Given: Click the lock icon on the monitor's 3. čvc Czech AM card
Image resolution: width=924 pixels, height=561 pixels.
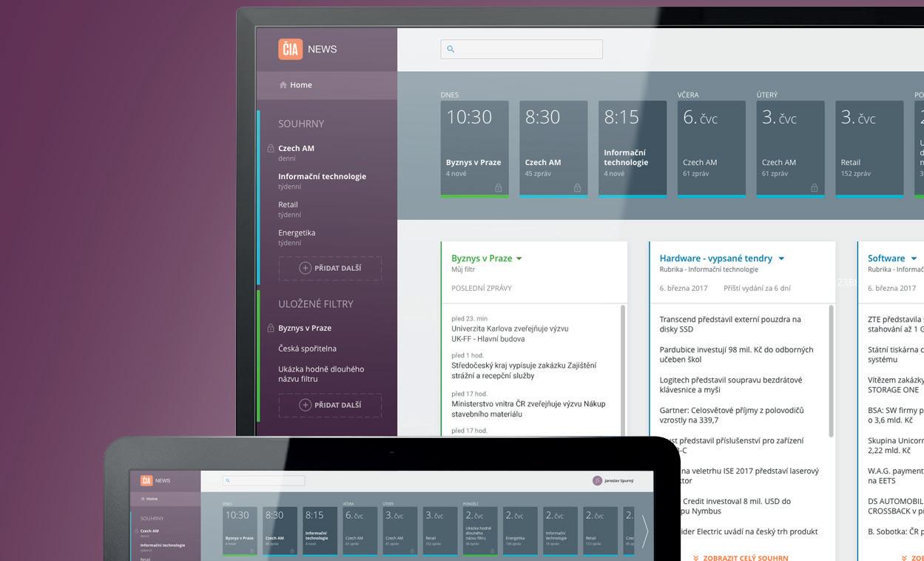Looking at the screenshot, I should tap(815, 188).
